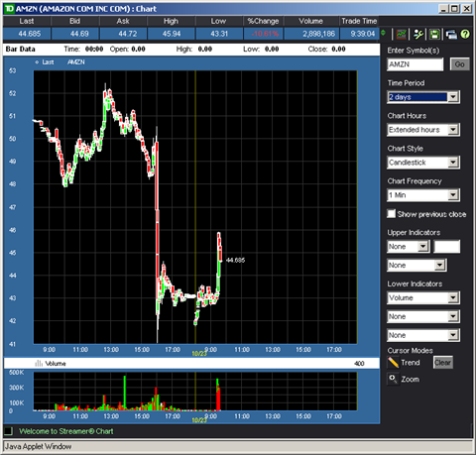Open the Chart Style Candlestick dropdown

tap(423, 163)
